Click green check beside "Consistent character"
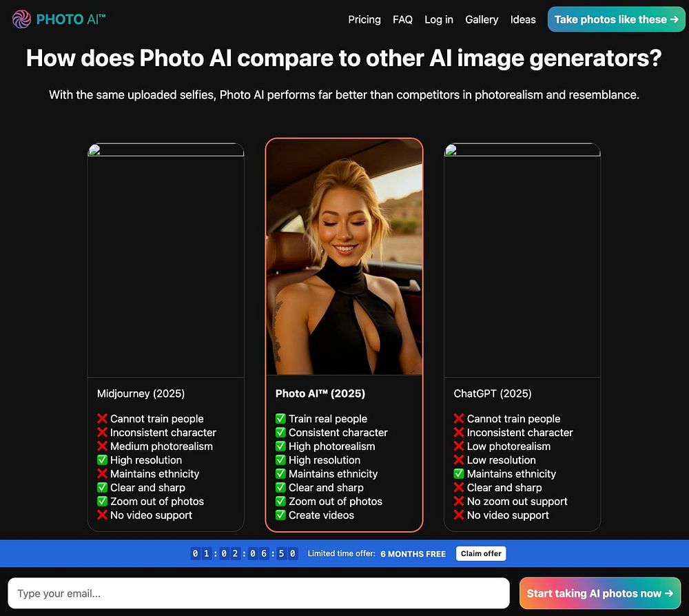 [280, 432]
